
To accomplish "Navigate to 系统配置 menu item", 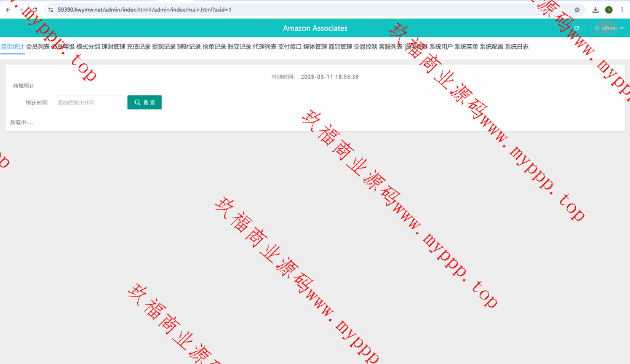I will 492,47.
